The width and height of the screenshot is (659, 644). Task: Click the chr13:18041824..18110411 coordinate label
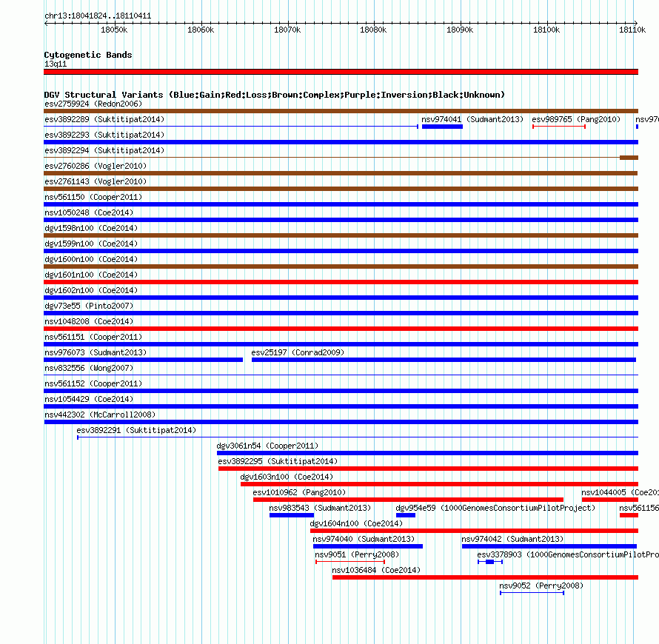click(x=98, y=16)
